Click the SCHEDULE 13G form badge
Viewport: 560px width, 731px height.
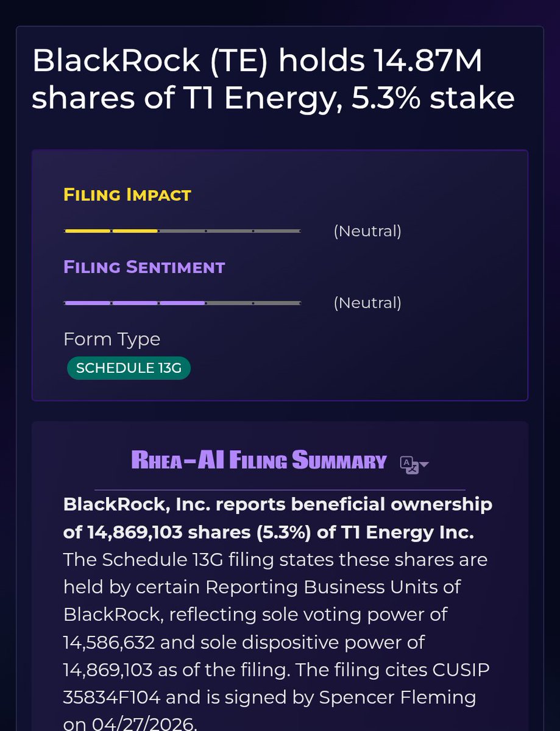pyautogui.click(x=129, y=368)
